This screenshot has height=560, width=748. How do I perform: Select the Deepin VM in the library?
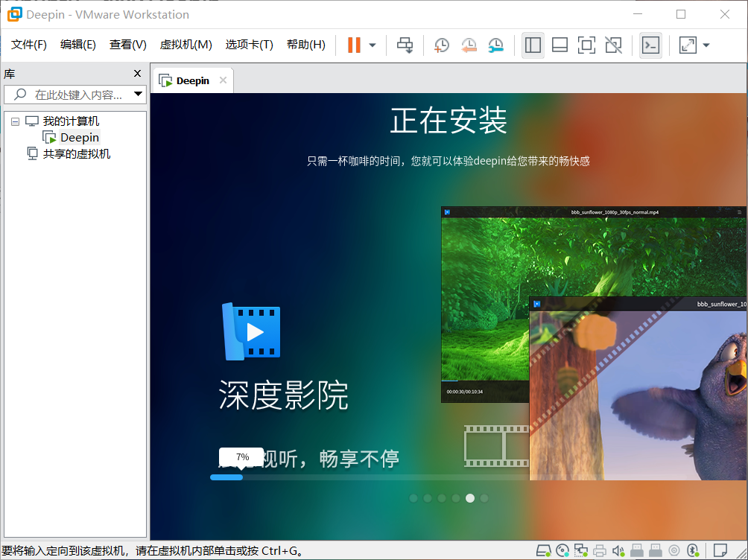pyautogui.click(x=80, y=137)
